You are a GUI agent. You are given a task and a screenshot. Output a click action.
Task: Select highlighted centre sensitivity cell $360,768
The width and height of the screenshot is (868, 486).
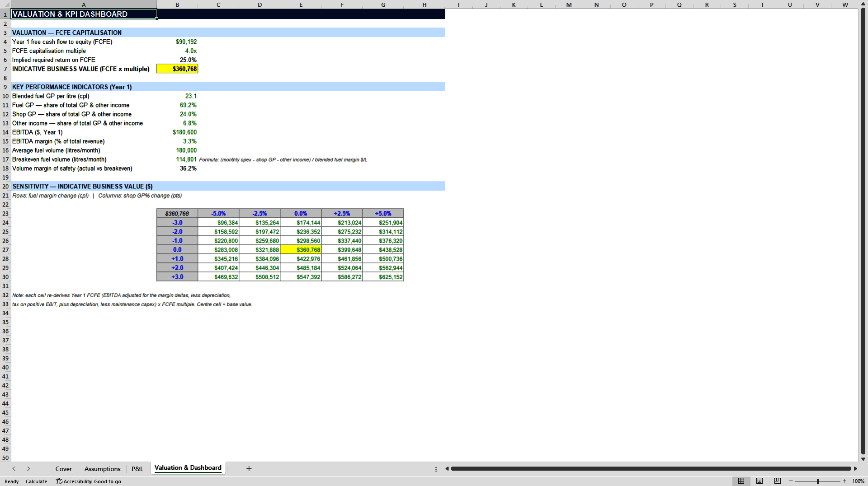click(x=301, y=249)
